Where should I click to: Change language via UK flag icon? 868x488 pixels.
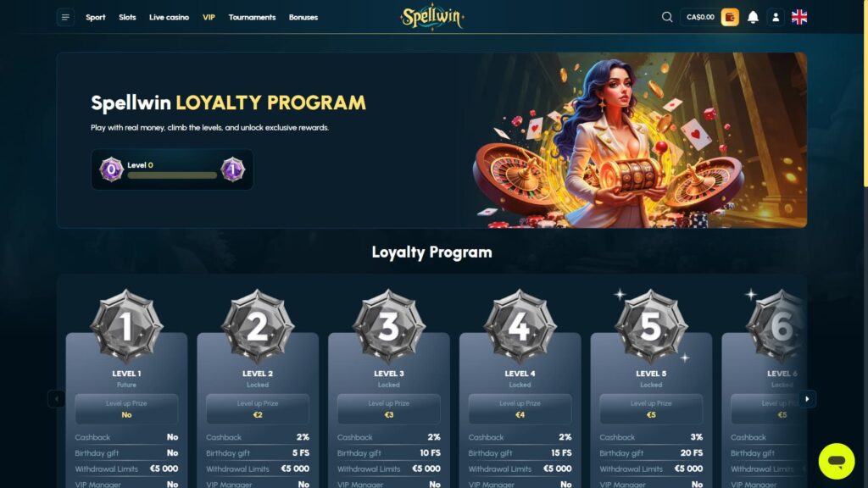click(x=798, y=17)
